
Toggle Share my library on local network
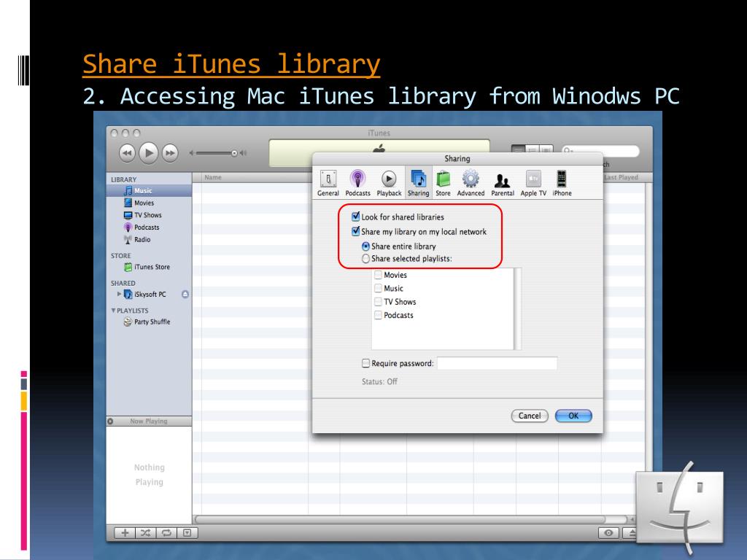point(355,231)
